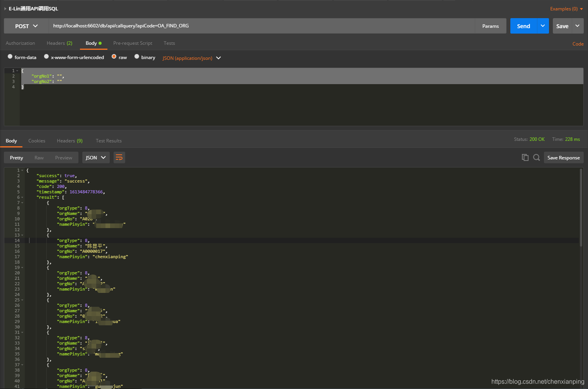The image size is (588, 389).
Task: Collapse the object starting at line 13
Action: 22,235
